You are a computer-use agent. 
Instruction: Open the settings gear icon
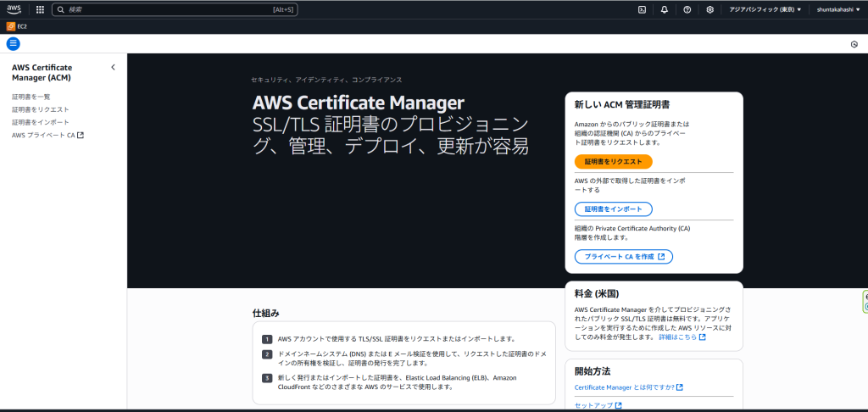pos(709,9)
